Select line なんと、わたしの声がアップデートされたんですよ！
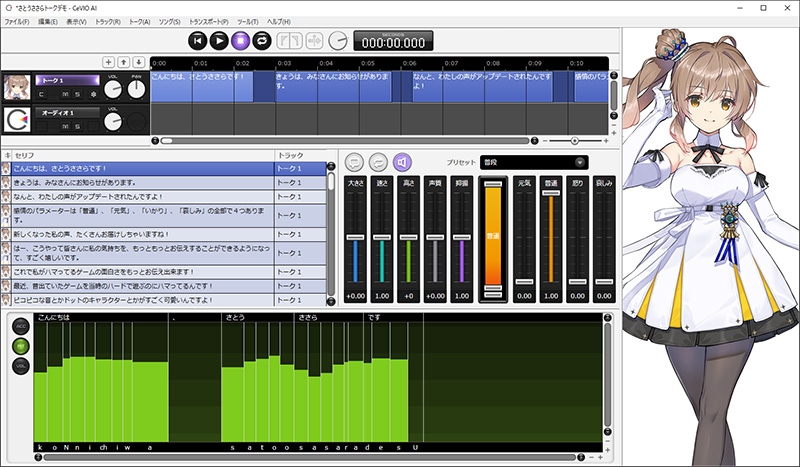The height and width of the screenshot is (467, 800). [x=163, y=196]
